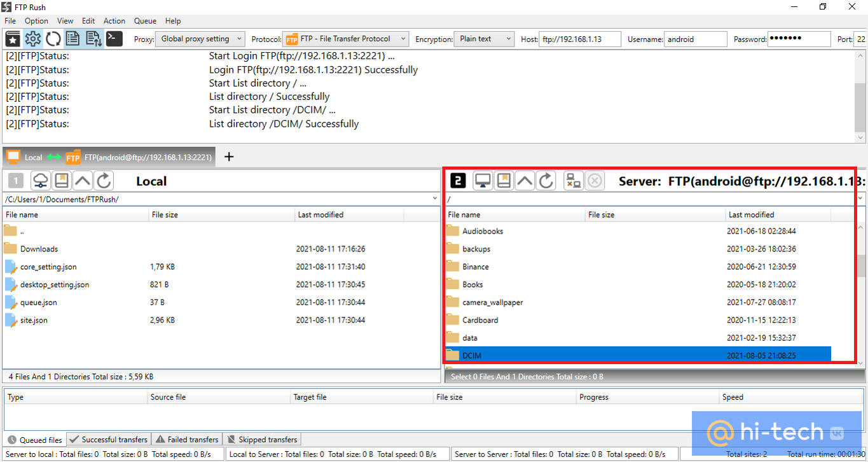Refresh the Local pane file list
The width and height of the screenshot is (868, 462).
coord(104,181)
